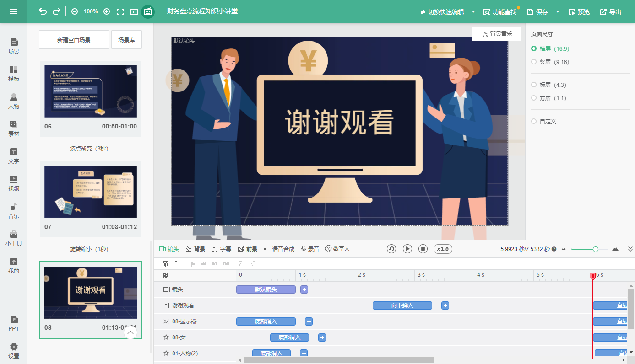This screenshot has height=364, width=635.
Task: Open the 场景库 scene library
Action: click(x=126, y=40)
